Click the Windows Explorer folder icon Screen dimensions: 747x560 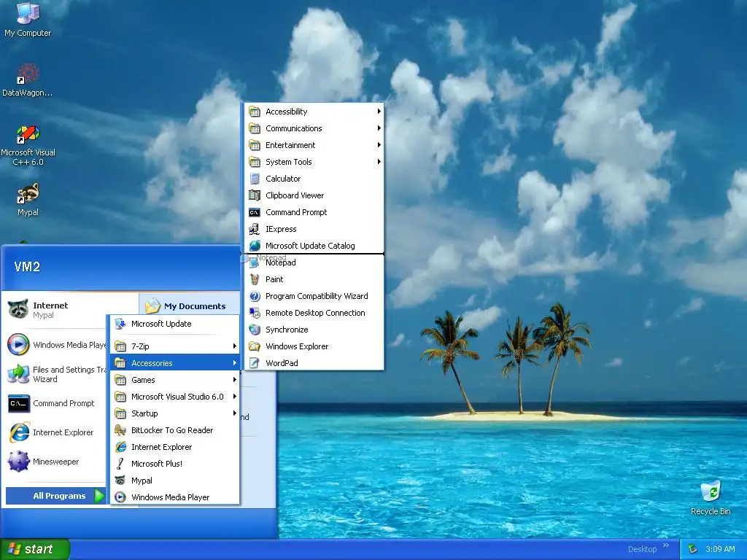[255, 346]
